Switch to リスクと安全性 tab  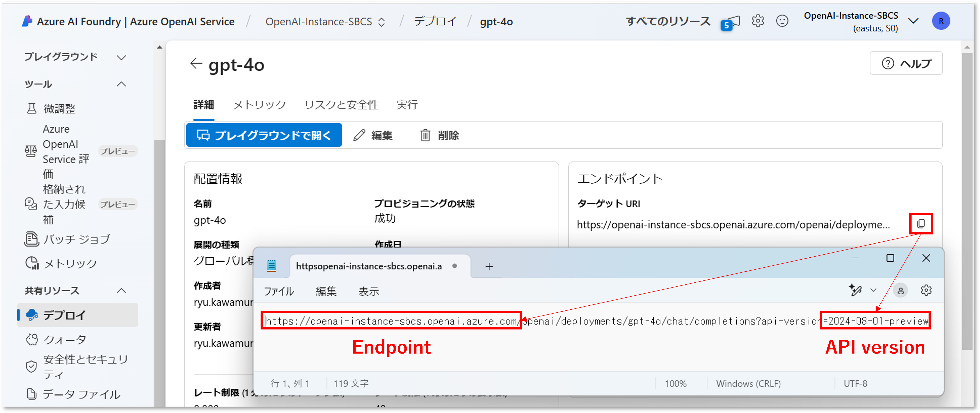click(341, 105)
